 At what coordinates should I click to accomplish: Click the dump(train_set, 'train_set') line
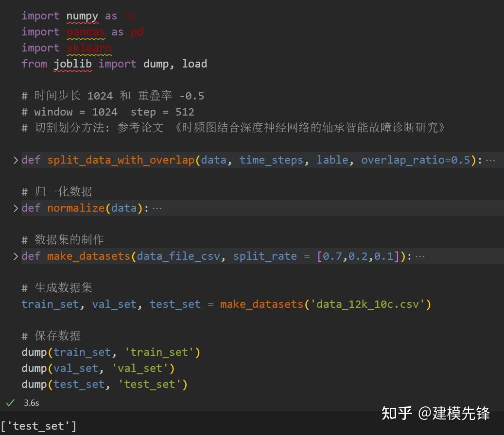point(110,352)
